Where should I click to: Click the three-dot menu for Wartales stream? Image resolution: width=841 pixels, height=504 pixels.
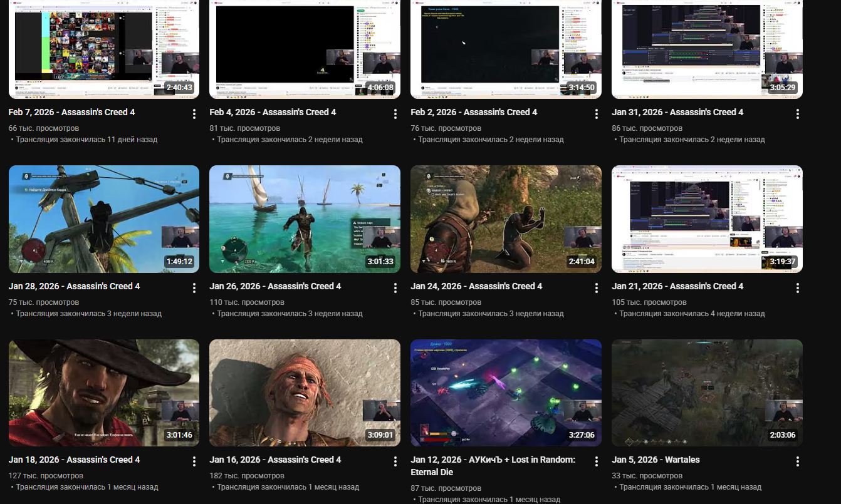point(798,461)
